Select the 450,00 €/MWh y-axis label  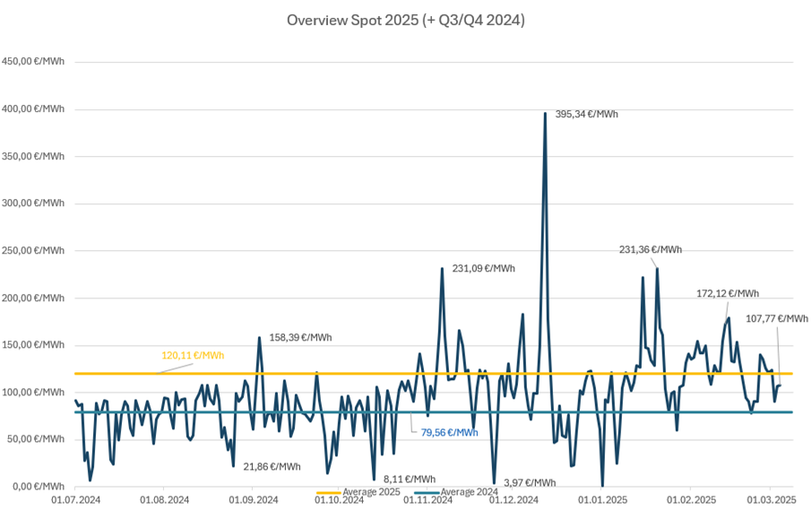33,62
